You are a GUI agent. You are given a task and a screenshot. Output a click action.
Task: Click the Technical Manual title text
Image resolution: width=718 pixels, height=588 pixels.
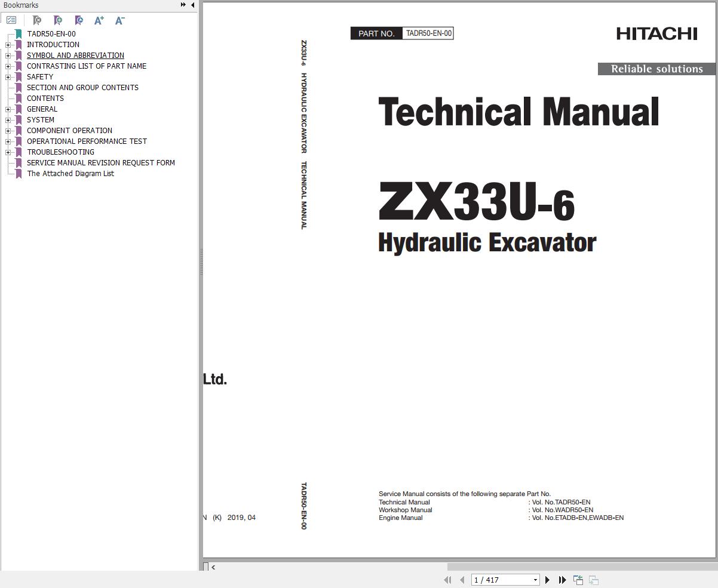pyautogui.click(x=518, y=112)
